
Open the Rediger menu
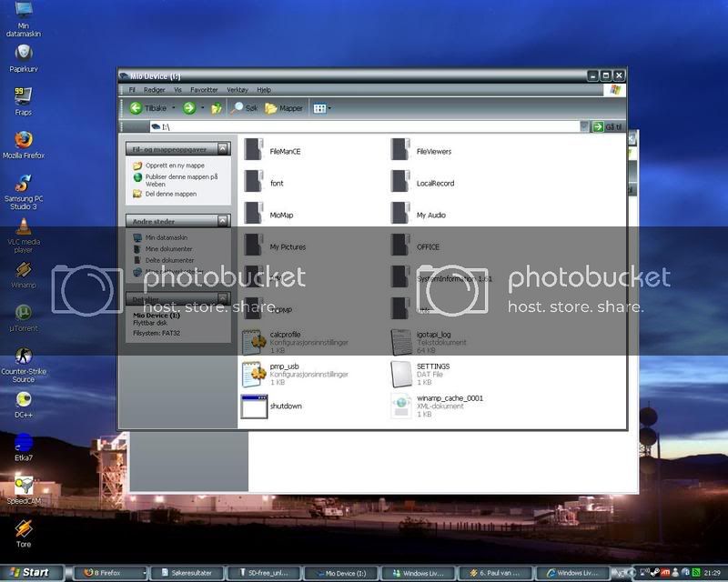[x=154, y=90]
